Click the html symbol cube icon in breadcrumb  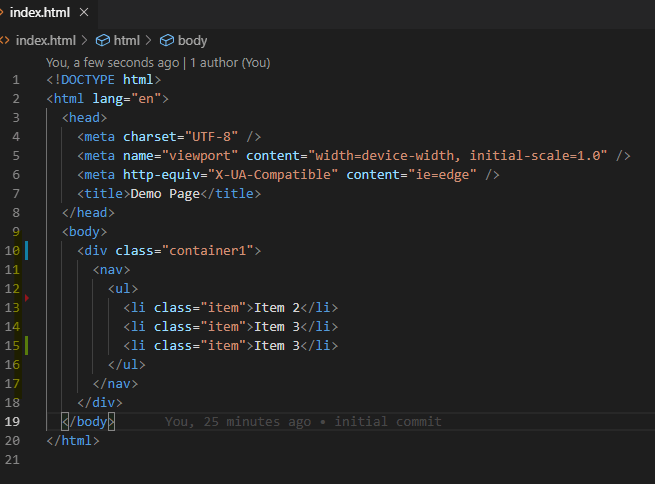coord(103,41)
